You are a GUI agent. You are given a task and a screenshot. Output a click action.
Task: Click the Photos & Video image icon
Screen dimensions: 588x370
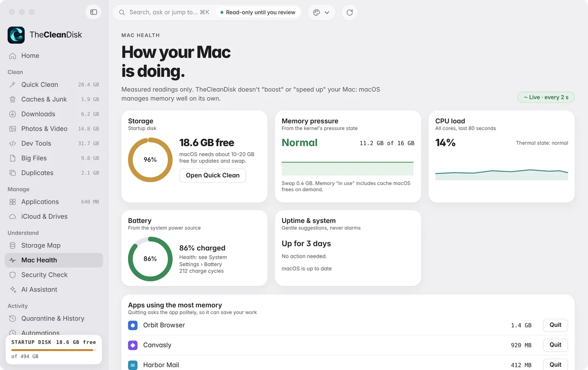13,129
